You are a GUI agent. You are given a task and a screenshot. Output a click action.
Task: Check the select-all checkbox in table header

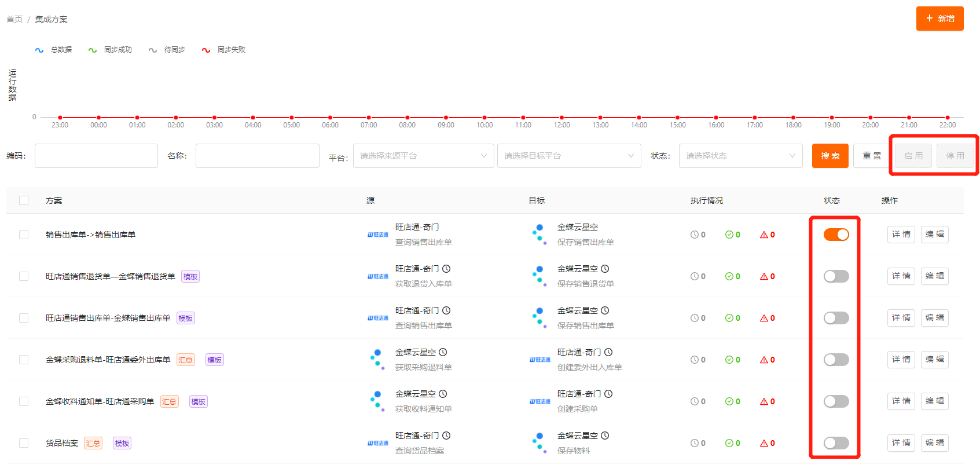pyautogui.click(x=24, y=200)
